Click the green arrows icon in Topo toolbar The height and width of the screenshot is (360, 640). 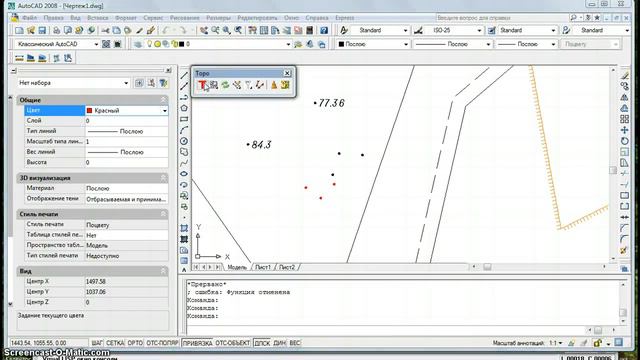225,85
